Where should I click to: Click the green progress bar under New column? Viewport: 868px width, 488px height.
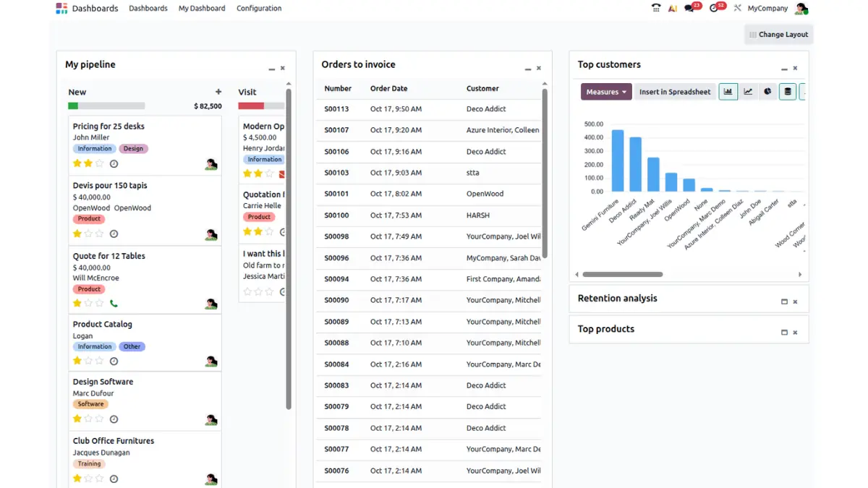[x=75, y=105]
